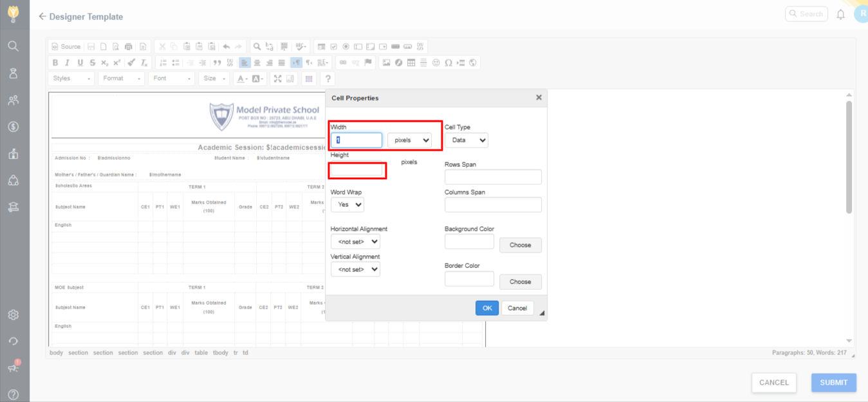
Task: Open notifications bell in top bar
Action: click(840, 14)
